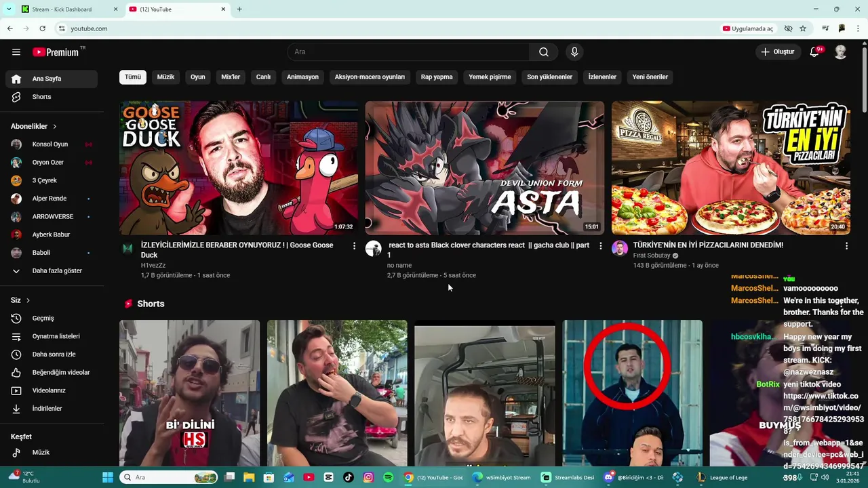868x488 pixels.
Task: Click the crossed-out eye icon in address bar
Action: 788,28
